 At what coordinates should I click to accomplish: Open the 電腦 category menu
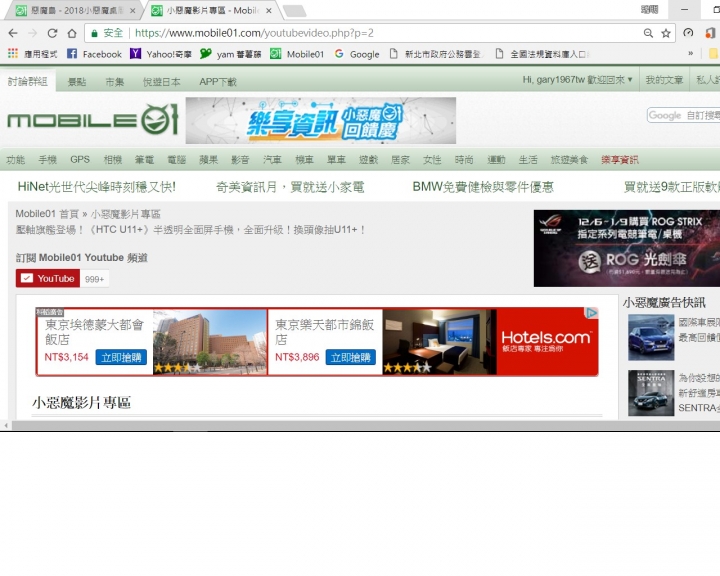[x=176, y=159]
